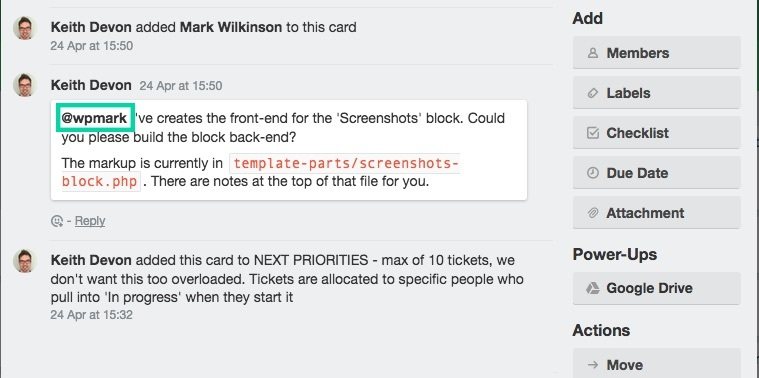Click the arrow icon on Move button
759x378 pixels.
point(592,365)
